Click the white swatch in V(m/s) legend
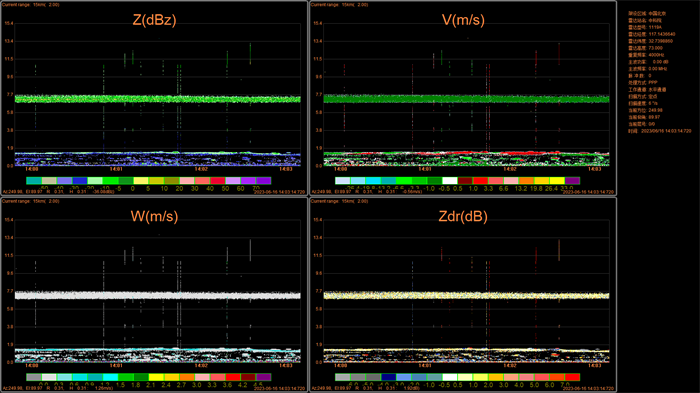This screenshot has width=700, height=393. (450, 180)
